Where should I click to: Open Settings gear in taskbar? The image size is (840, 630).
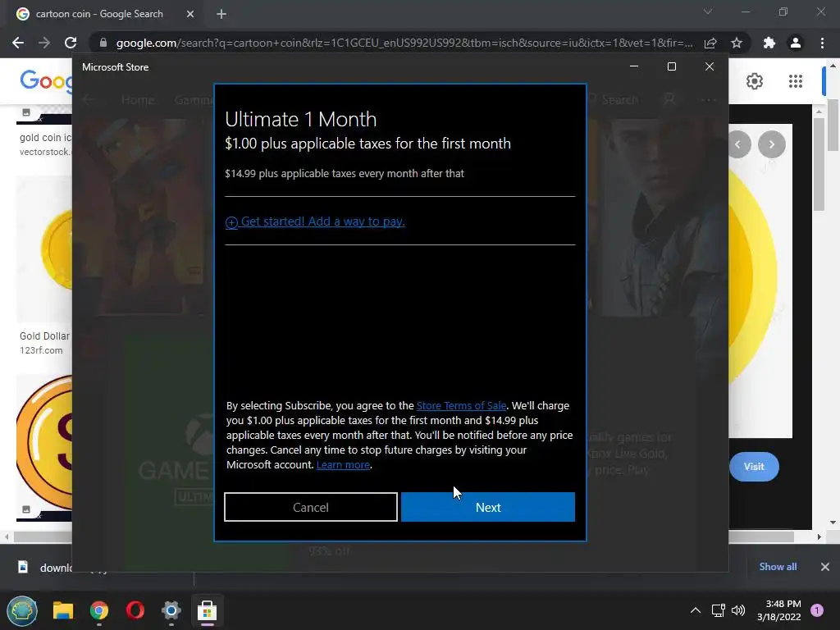(x=171, y=610)
